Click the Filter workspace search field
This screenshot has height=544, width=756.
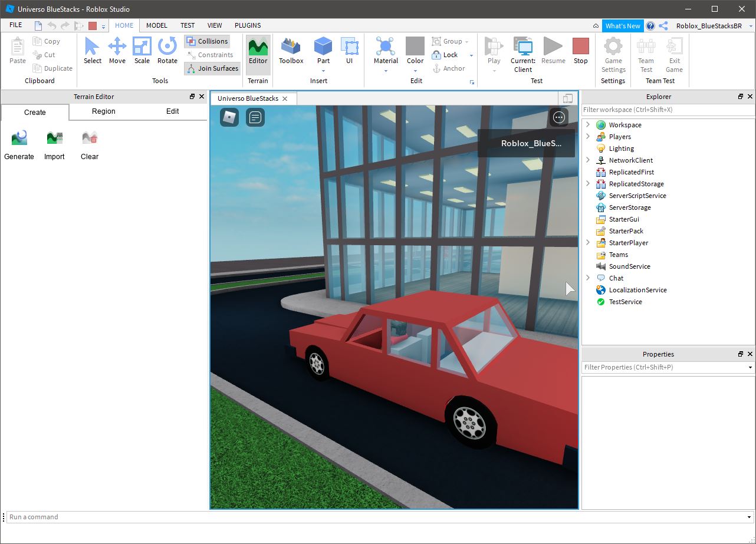click(668, 110)
